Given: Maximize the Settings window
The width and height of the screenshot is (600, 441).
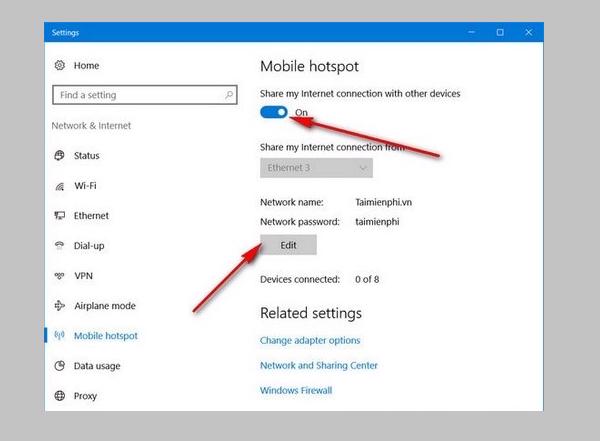Looking at the screenshot, I should click(500, 33).
